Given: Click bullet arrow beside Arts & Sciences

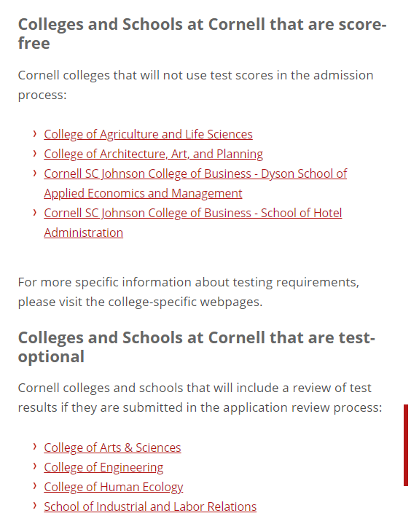Looking at the screenshot, I should (x=35, y=447).
